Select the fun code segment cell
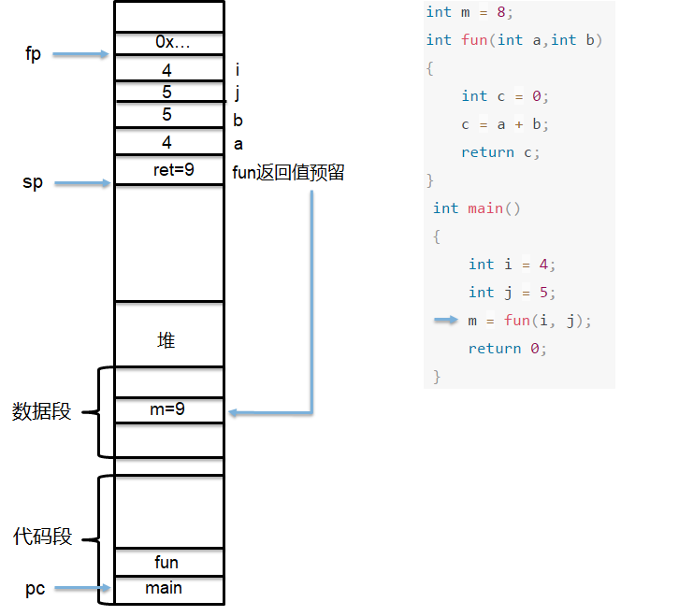The image size is (693, 616). click(x=169, y=562)
